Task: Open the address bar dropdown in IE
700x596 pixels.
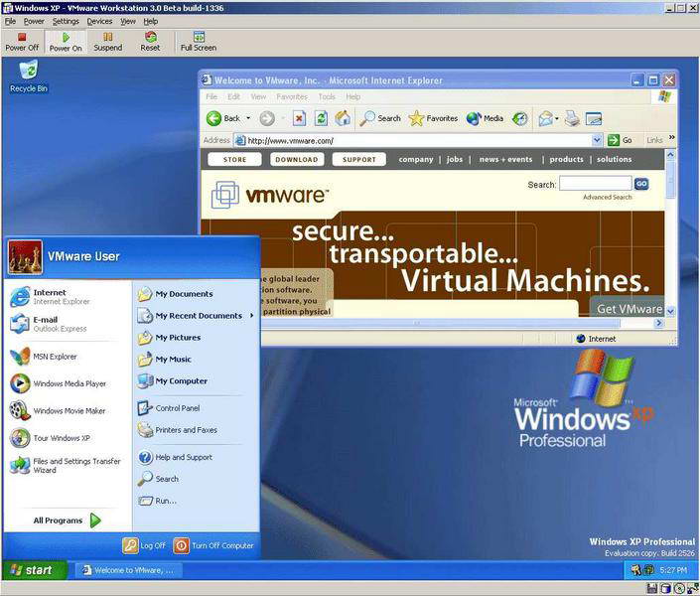Action: point(597,140)
